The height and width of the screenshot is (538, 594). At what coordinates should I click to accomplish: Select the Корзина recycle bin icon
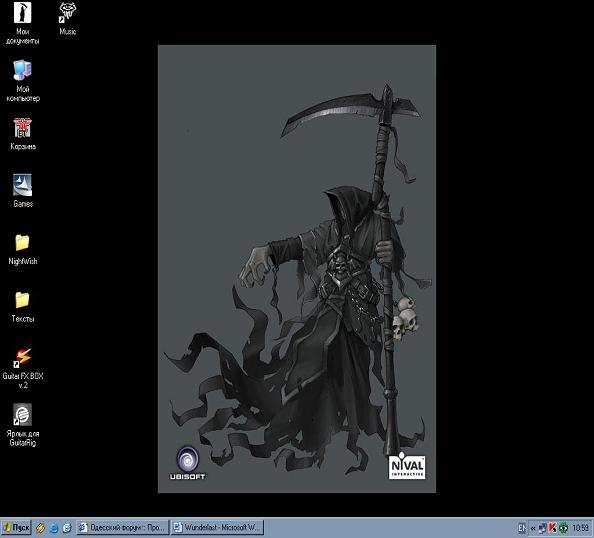pos(22,128)
